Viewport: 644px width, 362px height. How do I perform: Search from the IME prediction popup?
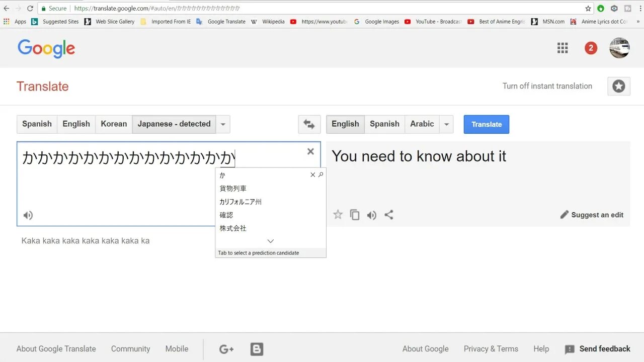tap(320, 175)
